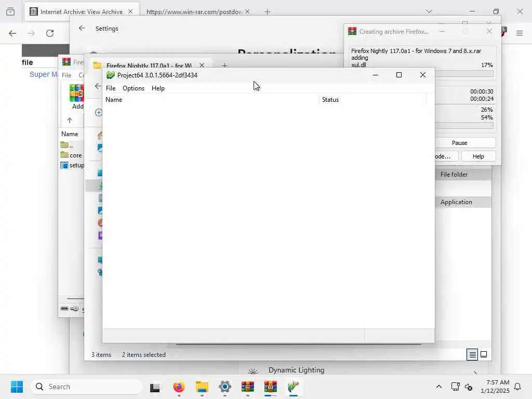
Task: Open File Explorer from the taskbar
Action: coord(202,387)
